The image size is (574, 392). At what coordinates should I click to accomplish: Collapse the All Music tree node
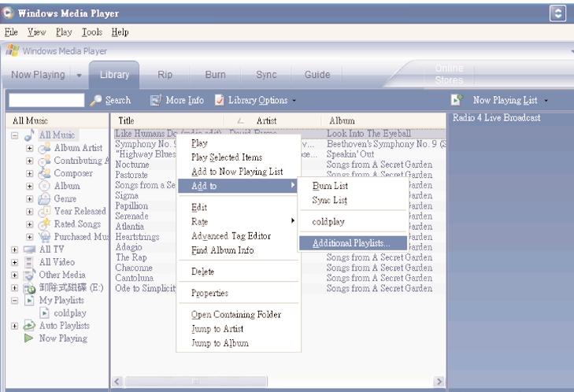pos(14,135)
